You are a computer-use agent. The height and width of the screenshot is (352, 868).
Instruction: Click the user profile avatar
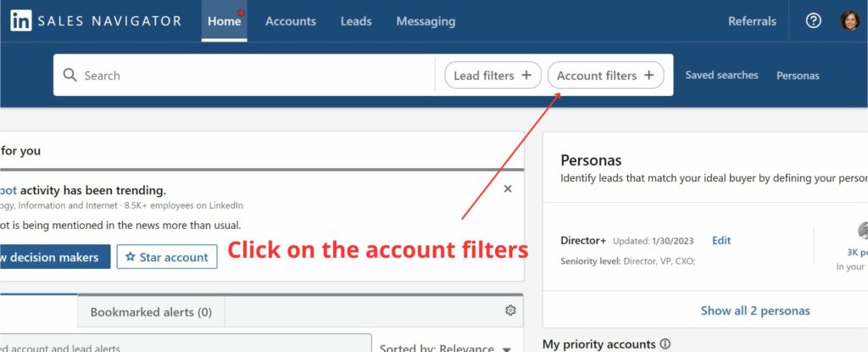[849, 21]
